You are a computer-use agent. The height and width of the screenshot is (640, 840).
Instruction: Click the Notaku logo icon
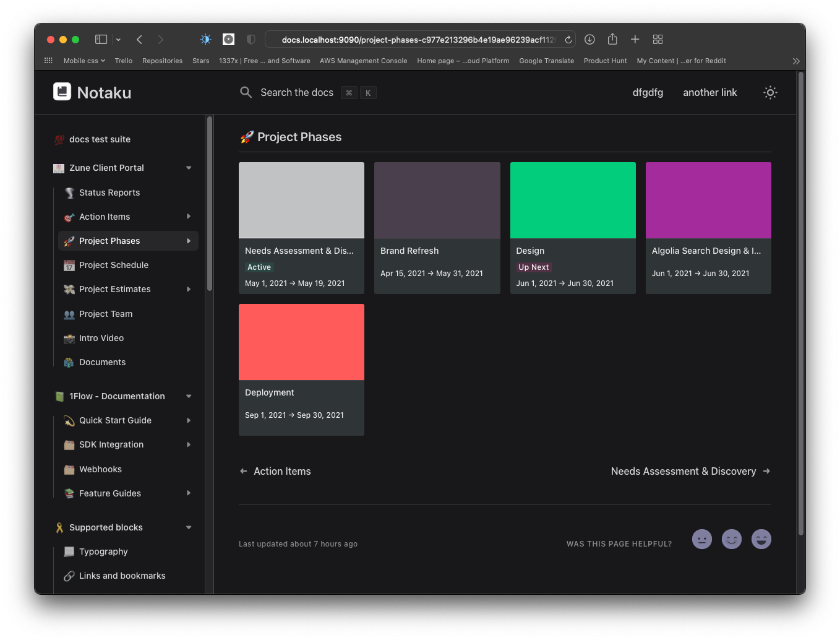pos(62,92)
